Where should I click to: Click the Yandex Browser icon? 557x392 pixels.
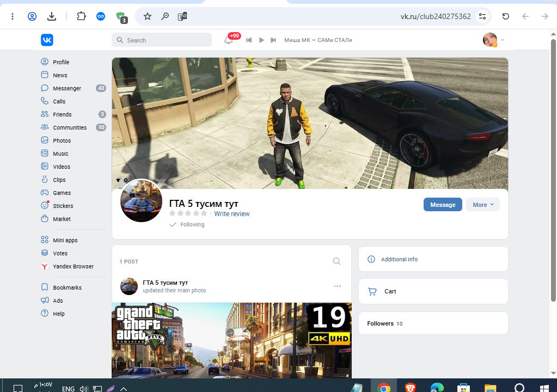45,266
